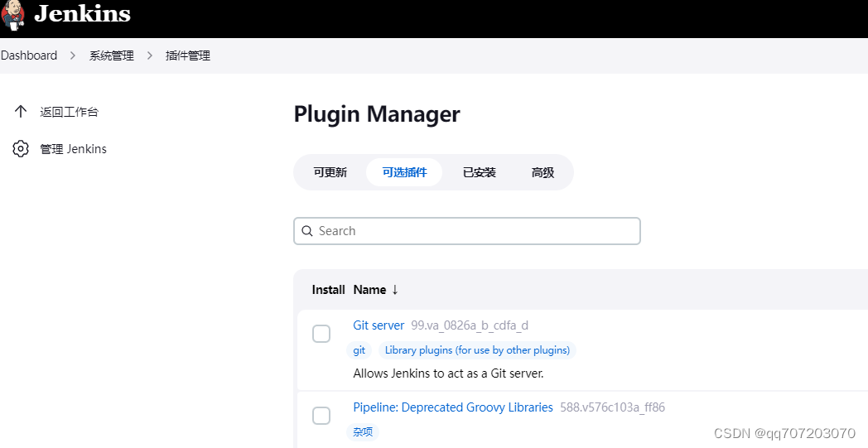This screenshot has width=868, height=448.
Task: Click the Plugin Manager heading
Action: click(376, 114)
